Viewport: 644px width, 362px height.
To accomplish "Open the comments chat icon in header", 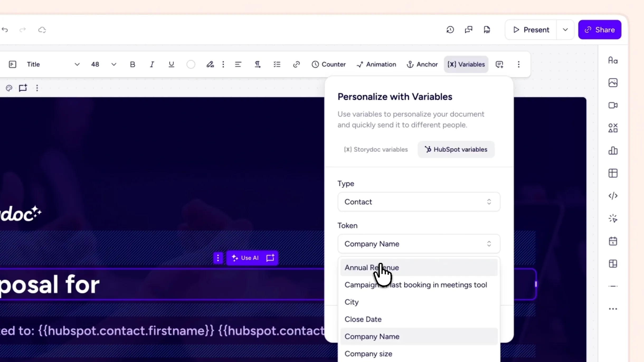I will coord(468,30).
